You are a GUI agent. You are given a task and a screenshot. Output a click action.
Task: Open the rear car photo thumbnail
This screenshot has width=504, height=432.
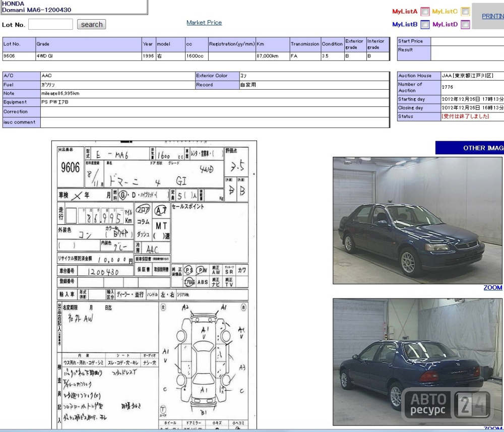(x=417, y=362)
